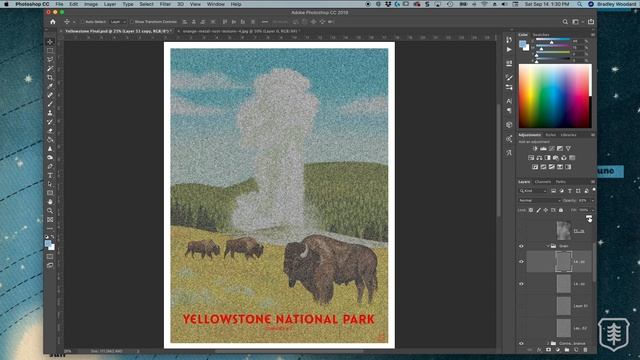Show the hidden Layer 51
The height and width of the screenshot is (360, 640).
click(521, 306)
